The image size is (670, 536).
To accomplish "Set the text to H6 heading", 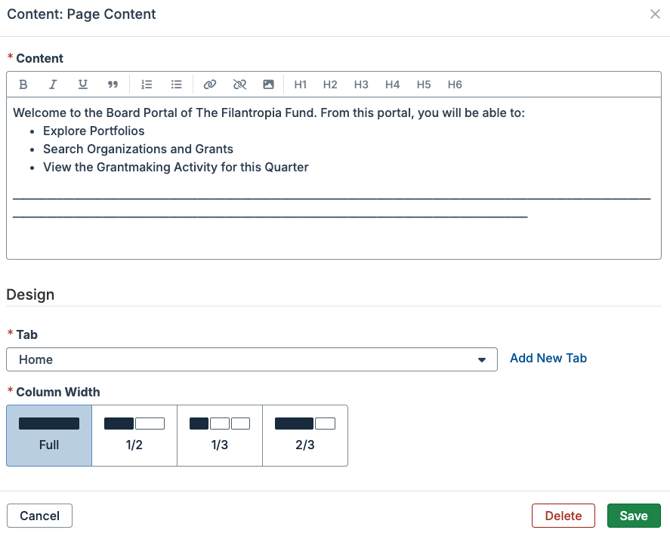I will [x=454, y=85].
